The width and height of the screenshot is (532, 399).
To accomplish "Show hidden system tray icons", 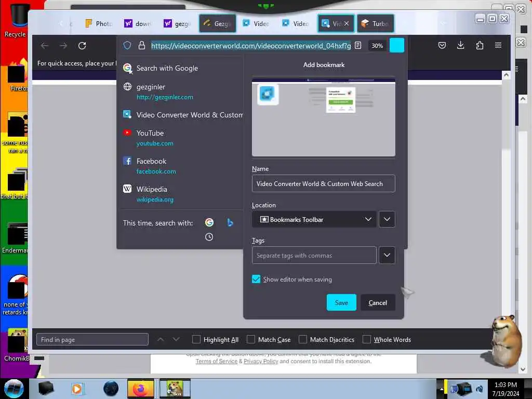I will pos(441,389).
